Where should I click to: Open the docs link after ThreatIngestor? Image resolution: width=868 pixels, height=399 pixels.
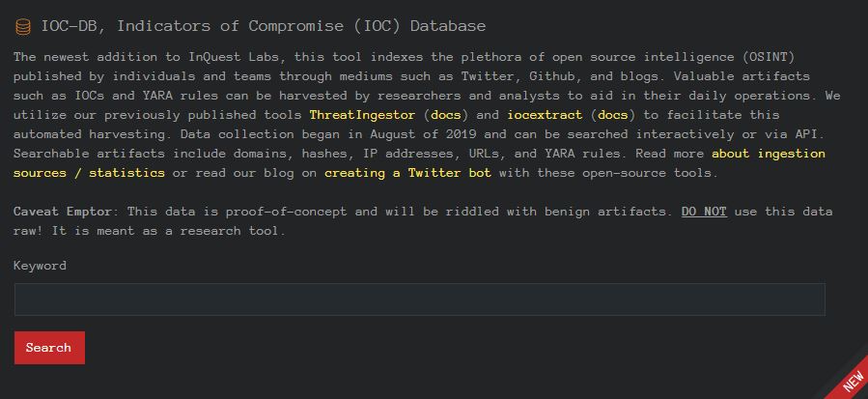coord(446,115)
